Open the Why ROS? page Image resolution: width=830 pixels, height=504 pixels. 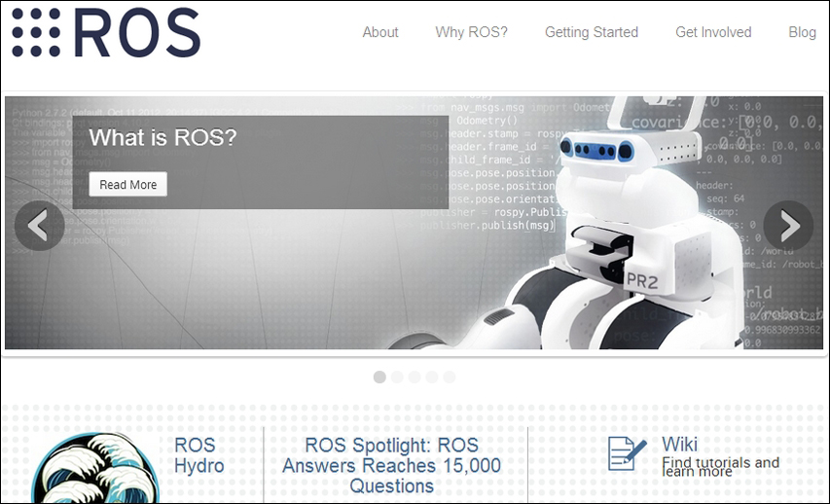[x=471, y=32]
